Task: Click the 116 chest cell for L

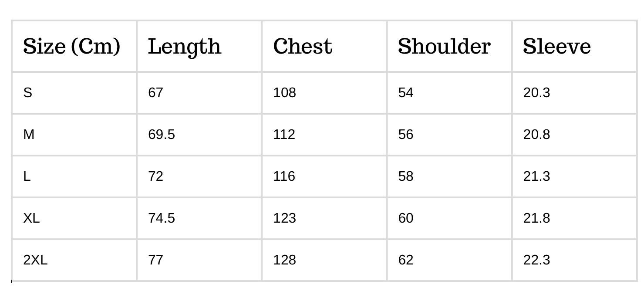Action: [284, 176]
